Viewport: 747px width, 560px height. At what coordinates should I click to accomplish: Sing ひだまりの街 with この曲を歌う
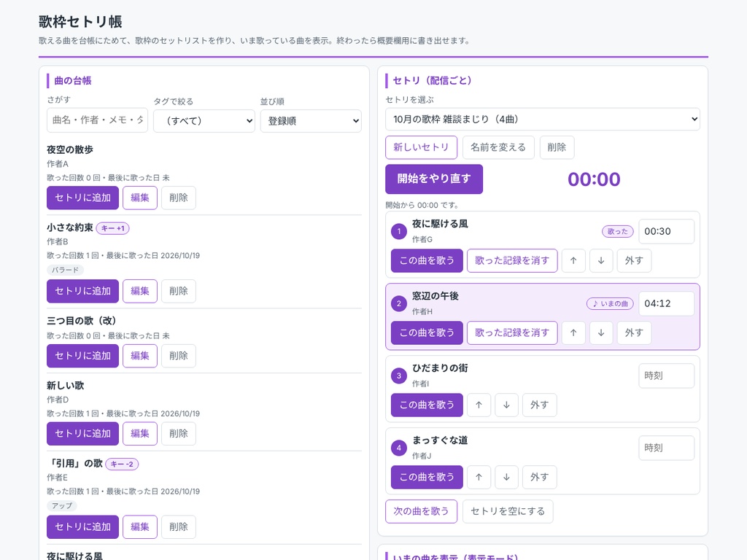click(427, 405)
